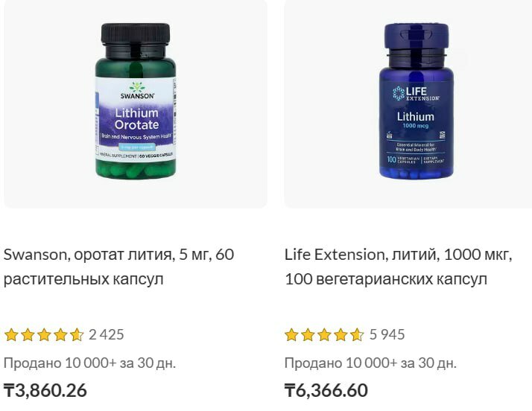This screenshot has width=532, height=411.
Task: Click Life Extension's 'Продано 10 000+ за 30 дн.' text
Action: (x=370, y=363)
